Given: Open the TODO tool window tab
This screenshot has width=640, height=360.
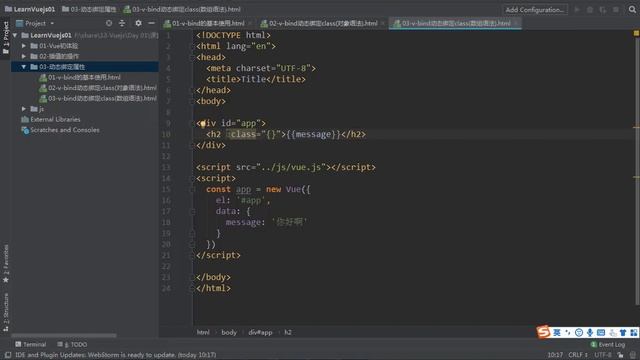Looking at the screenshot, I should (x=72, y=344).
